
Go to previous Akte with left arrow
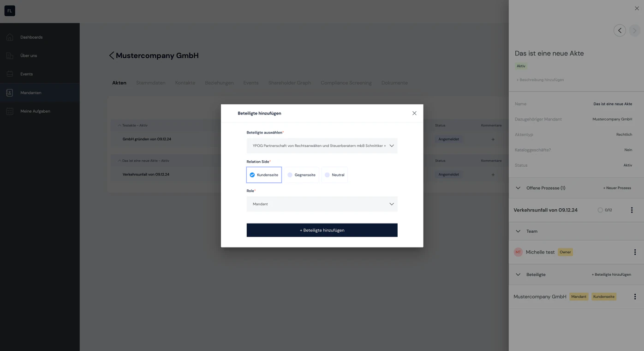pos(620,30)
